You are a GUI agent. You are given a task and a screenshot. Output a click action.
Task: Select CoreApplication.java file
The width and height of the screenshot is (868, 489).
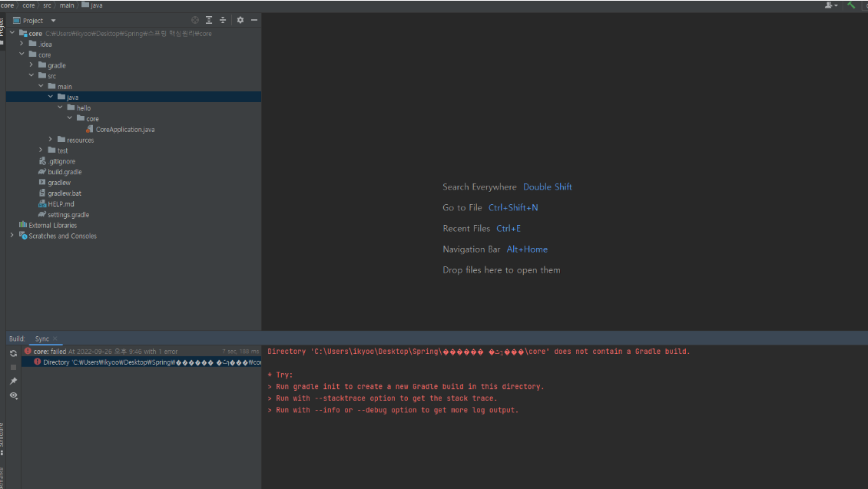coord(120,130)
